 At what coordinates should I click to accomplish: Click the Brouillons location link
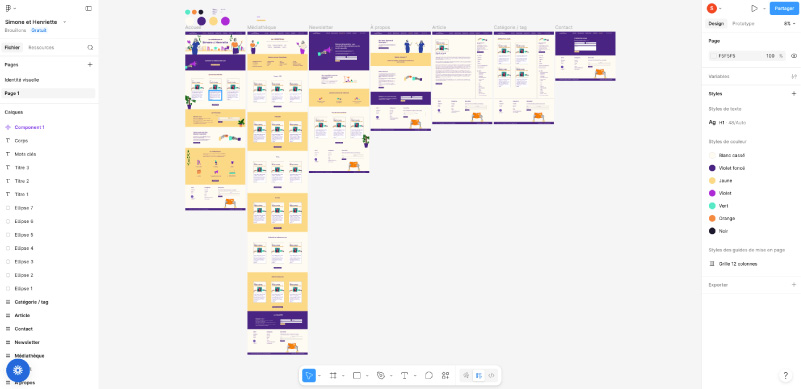[x=15, y=30]
